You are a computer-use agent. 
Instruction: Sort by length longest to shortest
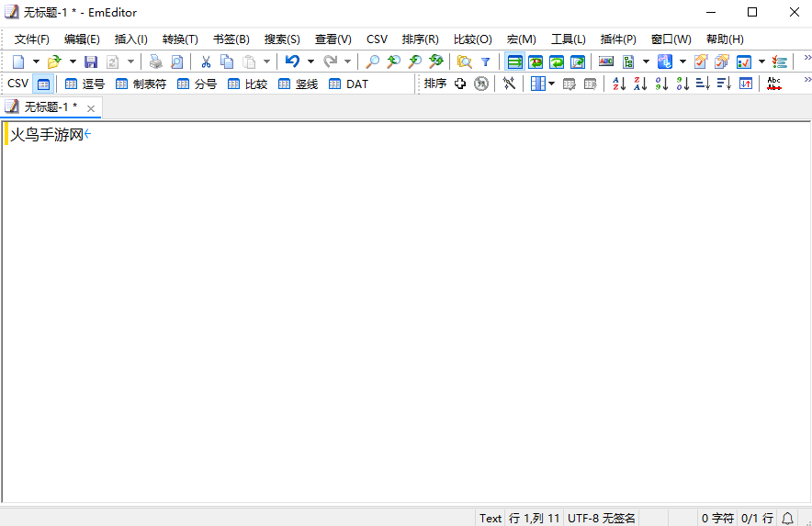[724, 84]
